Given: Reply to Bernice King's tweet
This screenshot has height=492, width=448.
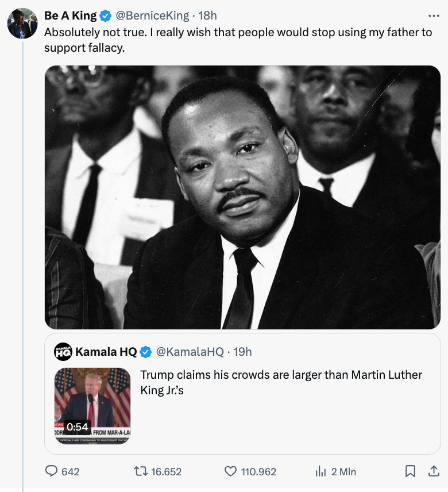Looking at the screenshot, I should 52,471.
